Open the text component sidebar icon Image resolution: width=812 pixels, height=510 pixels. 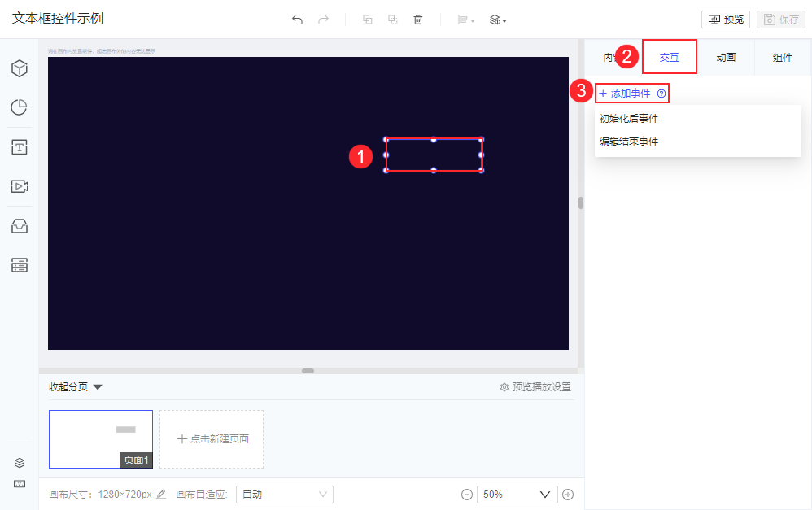coord(20,147)
